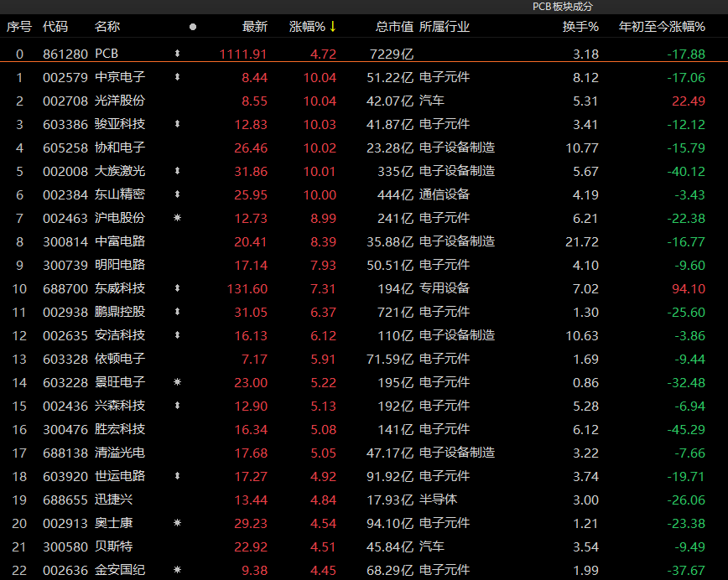This screenshot has width=728, height=580.
Task: Open the stock 鹏鼎控股 by its name
Action: point(120,312)
